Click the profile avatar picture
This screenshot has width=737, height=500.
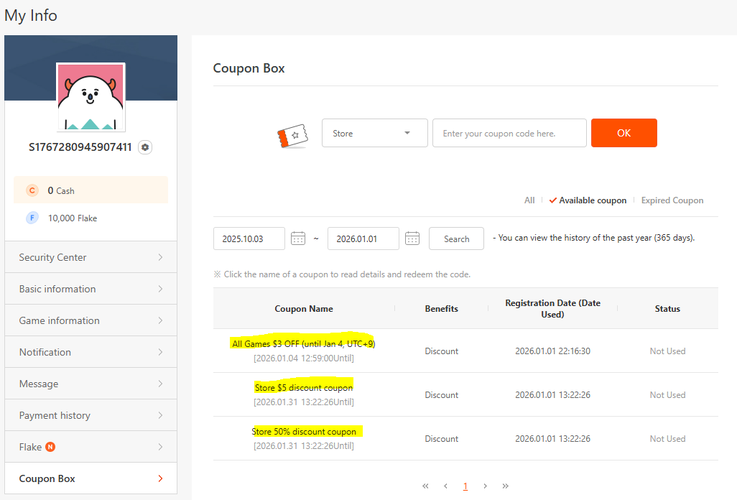pyautogui.click(x=91, y=96)
